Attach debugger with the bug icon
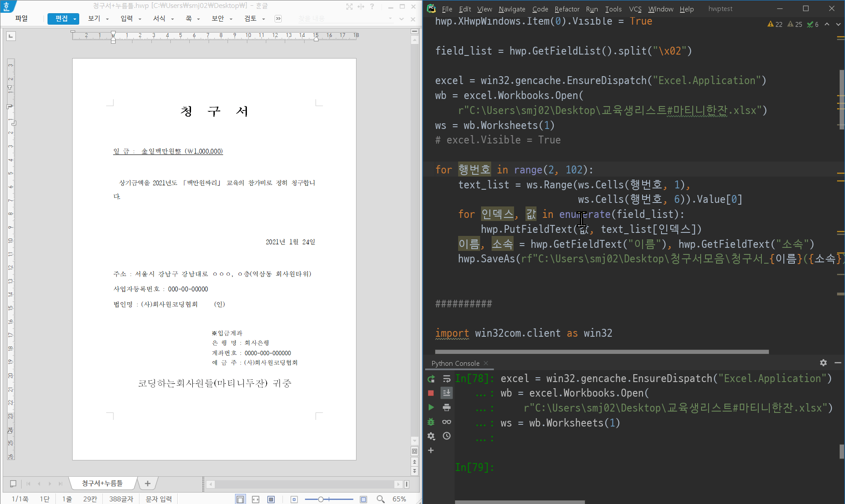The image size is (845, 504). (x=431, y=422)
